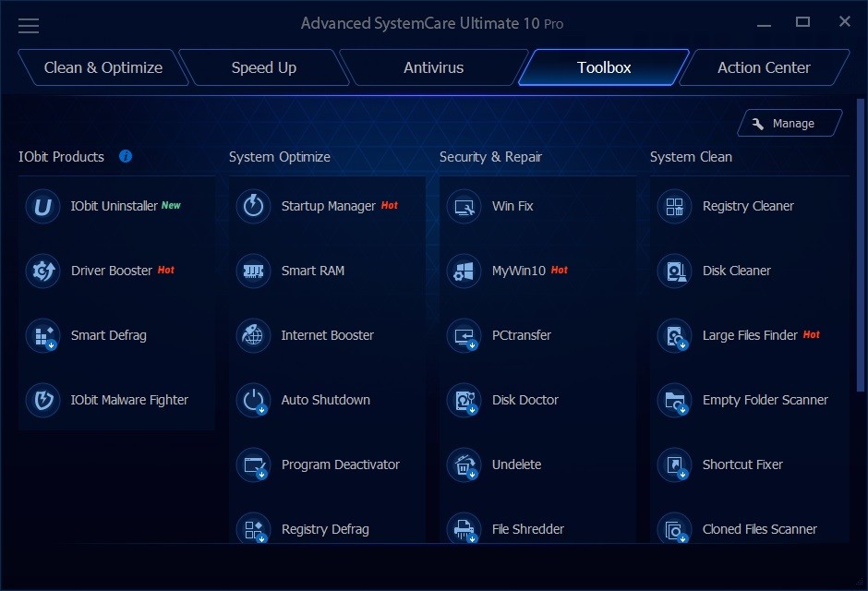
Task: Click the Smart Defrag icon
Action: point(42,336)
